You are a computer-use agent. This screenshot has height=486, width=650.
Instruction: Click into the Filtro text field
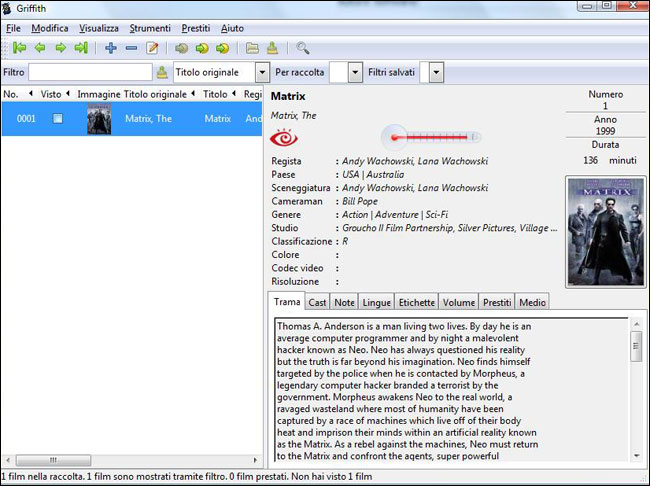click(90, 73)
